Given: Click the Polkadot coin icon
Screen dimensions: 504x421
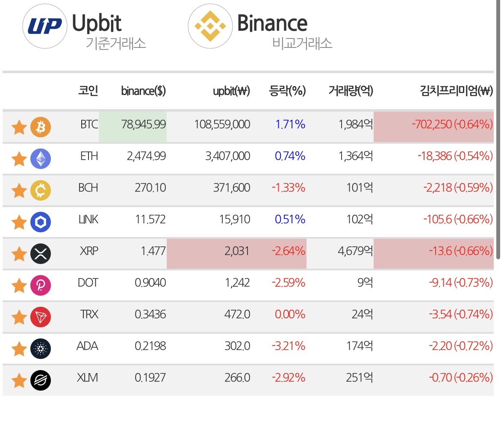Looking at the screenshot, I should [41, 285].
